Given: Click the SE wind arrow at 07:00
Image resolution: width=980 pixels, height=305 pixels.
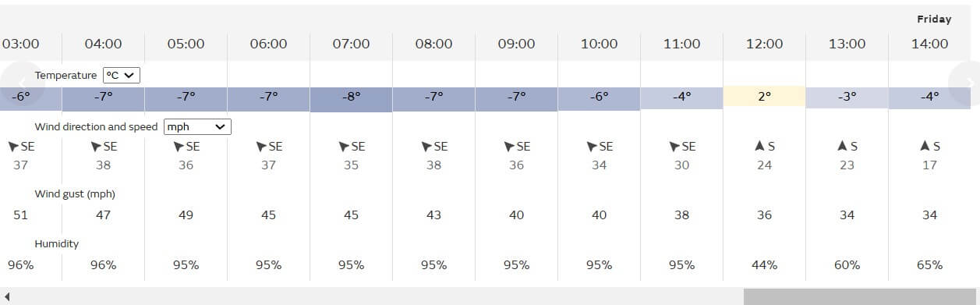Looking at the screenshot, I should click(x=344, y=147).
